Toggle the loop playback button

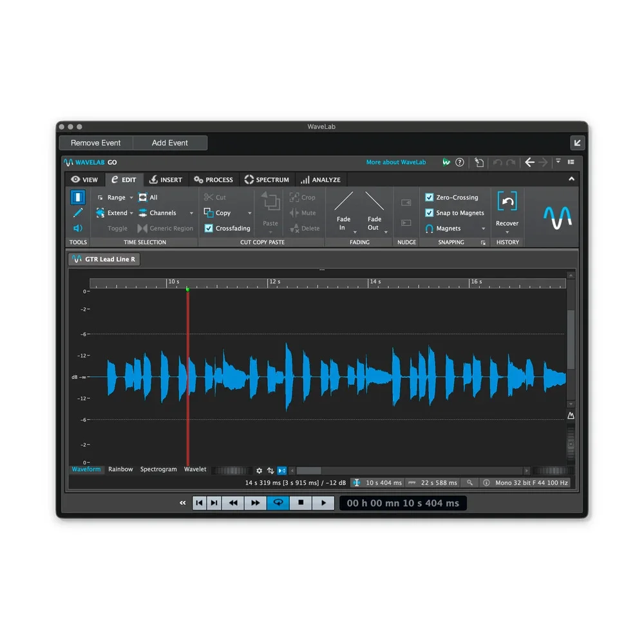[x=278, y=503]
